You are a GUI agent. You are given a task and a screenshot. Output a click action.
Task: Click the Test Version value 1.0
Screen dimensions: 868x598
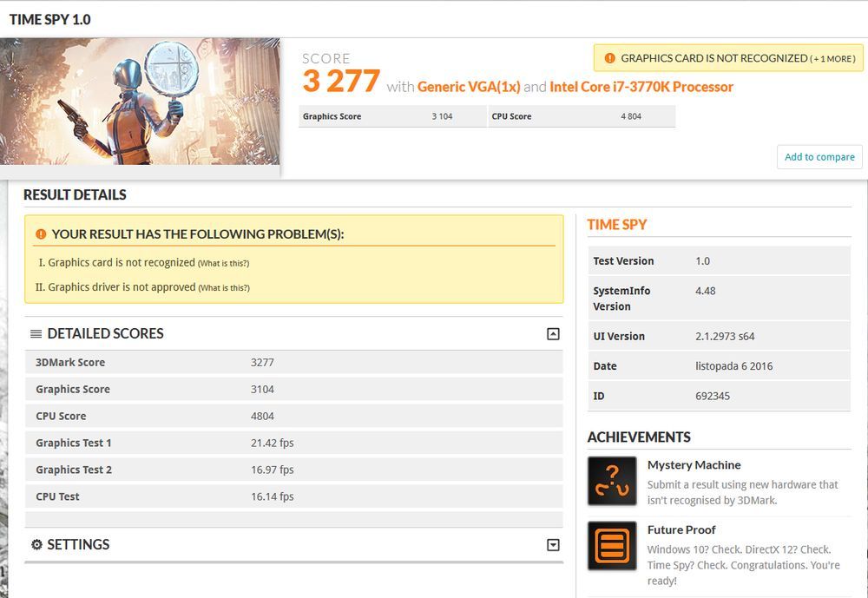702,260
